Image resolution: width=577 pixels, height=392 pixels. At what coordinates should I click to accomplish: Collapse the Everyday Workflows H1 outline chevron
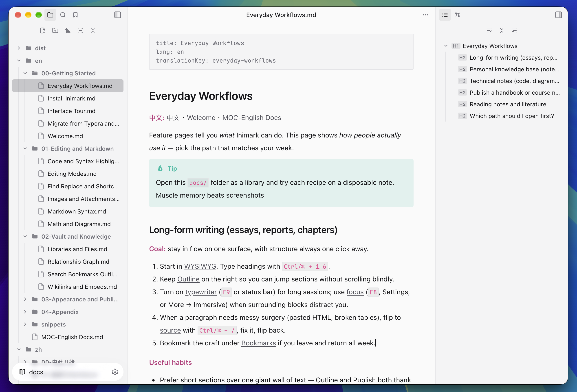coord(446,46)
